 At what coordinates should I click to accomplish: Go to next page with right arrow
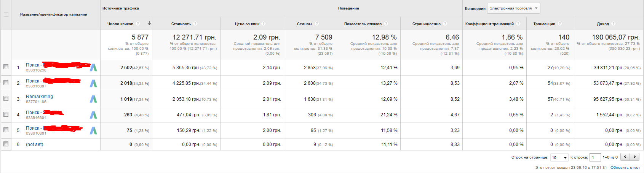pyautogui.click(x=634, y=157)
